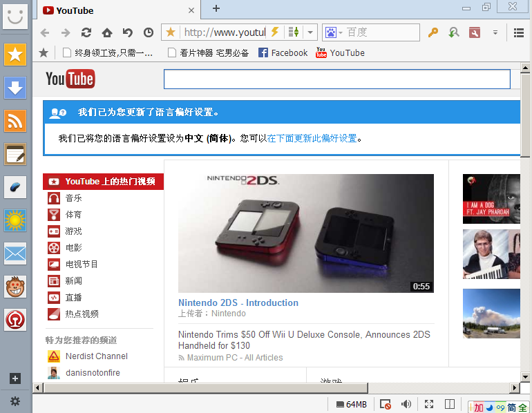Open the 音乐 category

tap(65, 198)
